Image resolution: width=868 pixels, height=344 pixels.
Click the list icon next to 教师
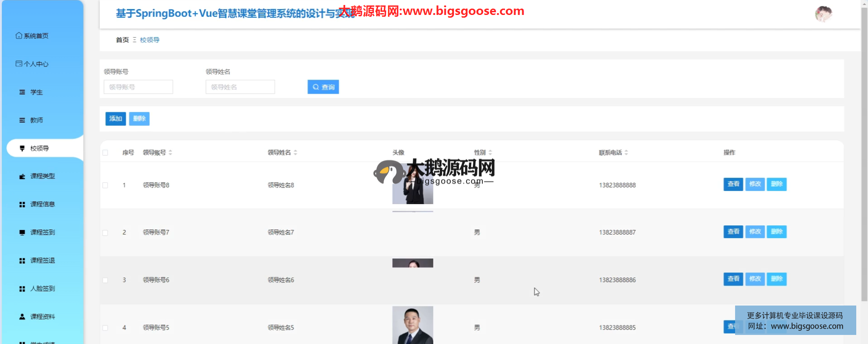[x=22, y=120]
